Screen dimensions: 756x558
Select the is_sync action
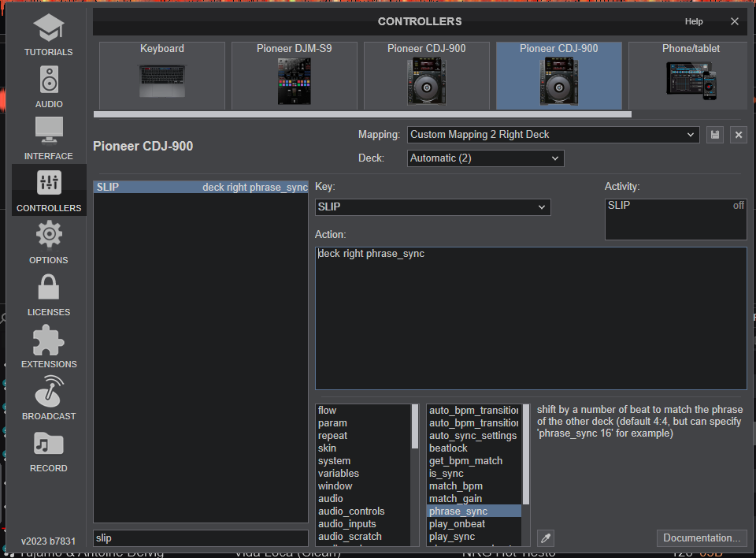[x=474, y=474]
